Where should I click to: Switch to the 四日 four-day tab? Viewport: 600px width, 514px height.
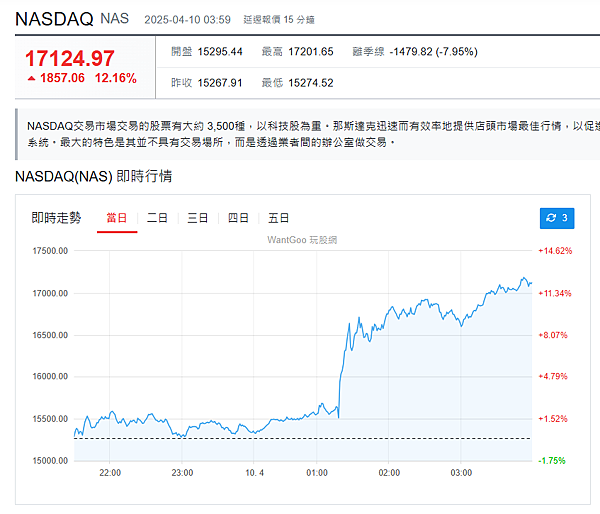click(238, 218)
